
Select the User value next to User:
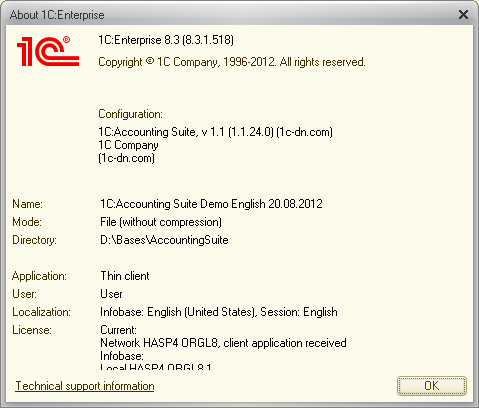tap(111, 294)
